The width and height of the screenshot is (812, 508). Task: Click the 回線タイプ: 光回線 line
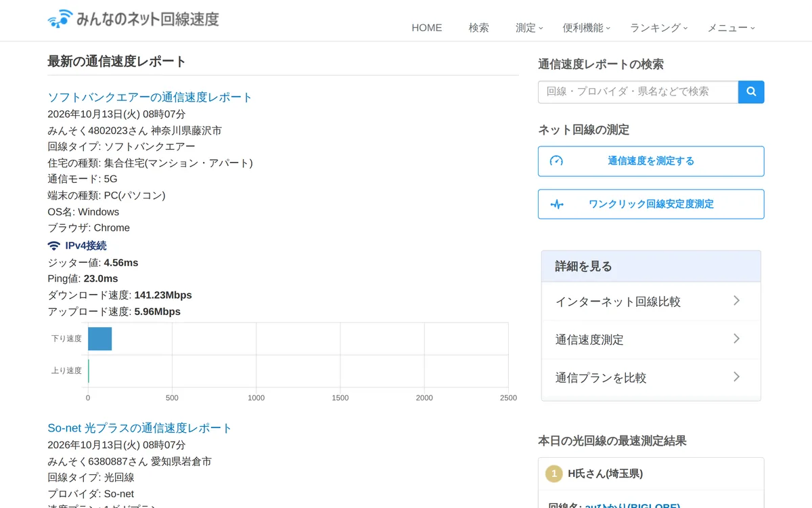coord(91,478)
